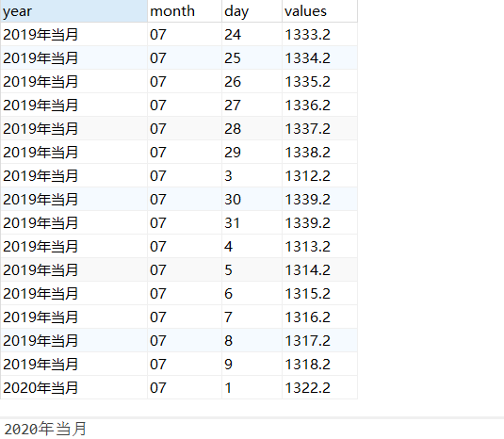
Task: Click the day column header
Action: click(x=252, y=11)
